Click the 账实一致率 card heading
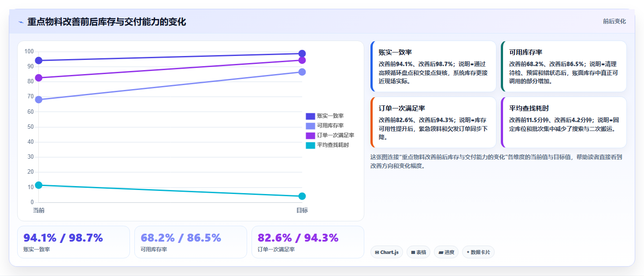Screen dimensions: 644x276 click(x=395, y=52)
